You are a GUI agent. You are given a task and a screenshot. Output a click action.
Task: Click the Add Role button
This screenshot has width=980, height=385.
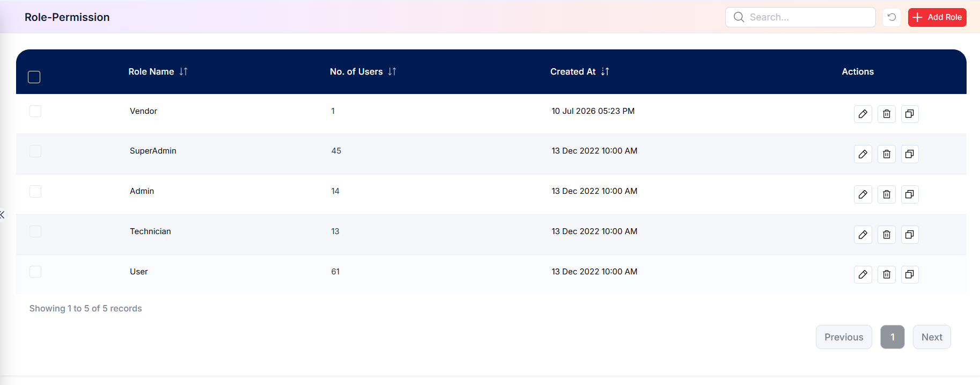[x=937, y=17]
